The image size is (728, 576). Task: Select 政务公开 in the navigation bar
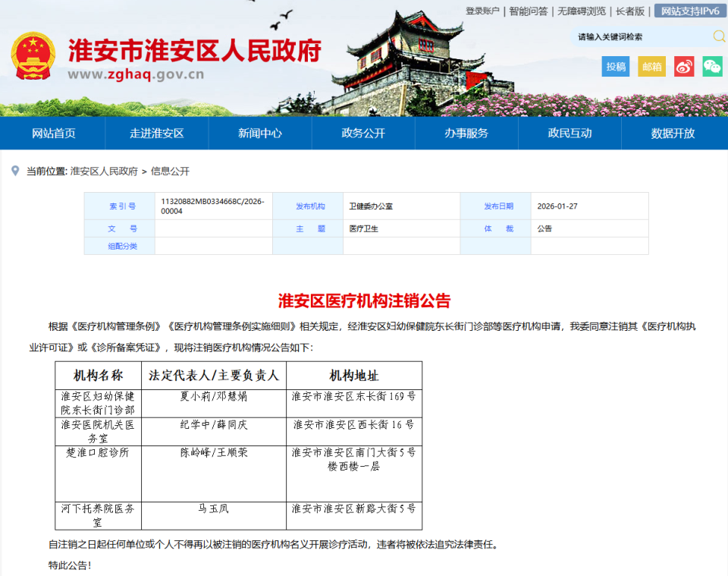point(362,133)
